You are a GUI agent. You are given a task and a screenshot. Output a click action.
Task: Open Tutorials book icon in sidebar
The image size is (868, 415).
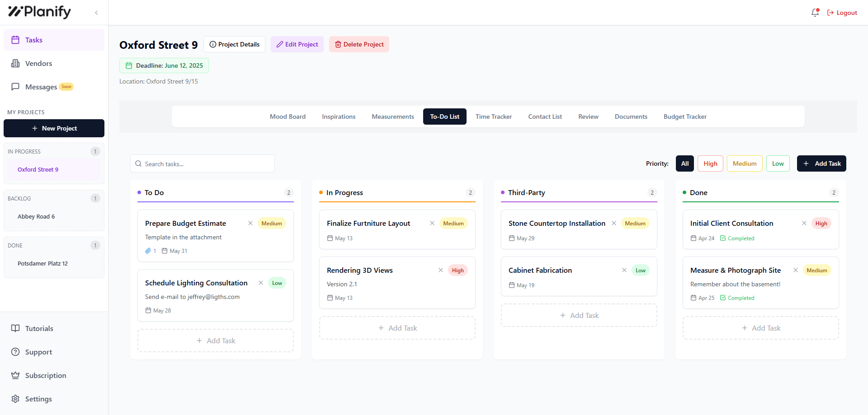click(x=15, y=328)
